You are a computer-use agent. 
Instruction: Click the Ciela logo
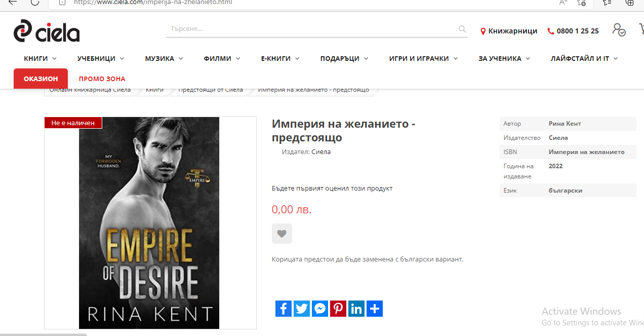tap(47, 31)
